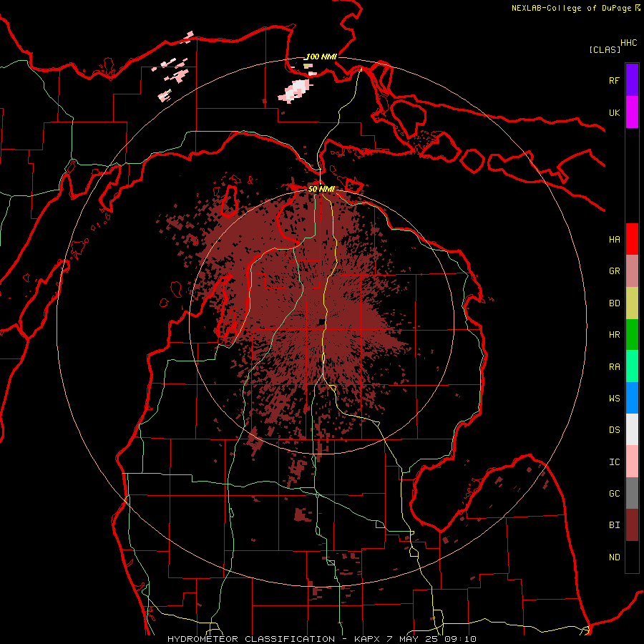Click the UK magenta legend swatch
Screen dimensions: 644x644
[x=632, y=112]
